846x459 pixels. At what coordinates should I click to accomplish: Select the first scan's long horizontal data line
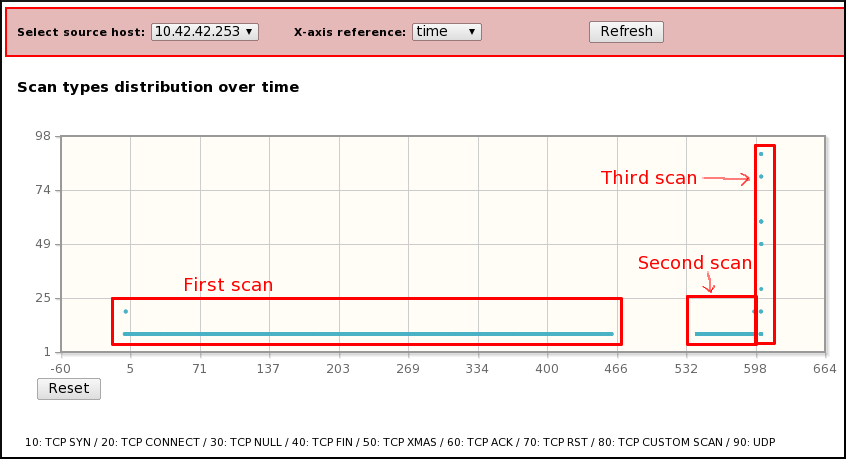point(368,334)
